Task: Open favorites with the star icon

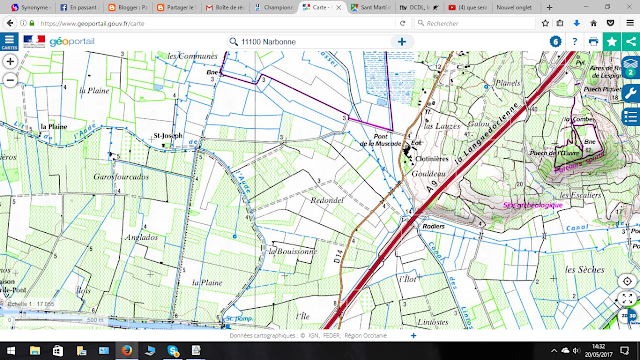Action: (611, 42)
